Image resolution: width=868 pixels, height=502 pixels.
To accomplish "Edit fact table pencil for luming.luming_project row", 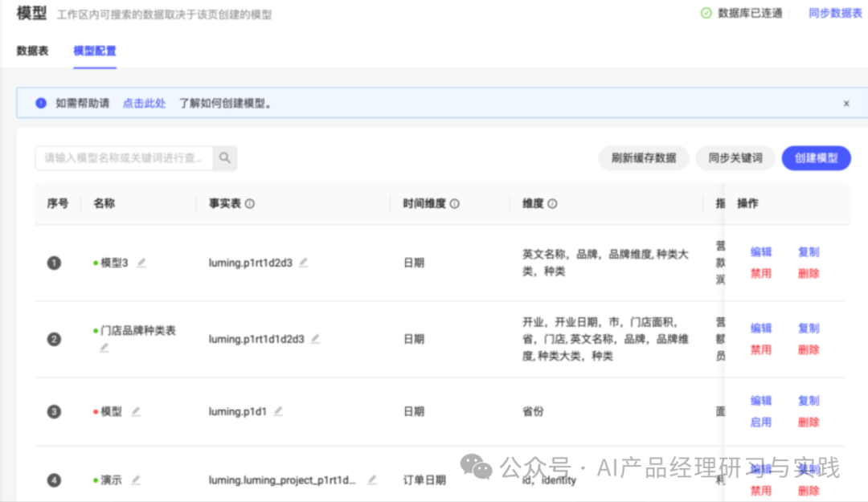I will pos(372,480).
